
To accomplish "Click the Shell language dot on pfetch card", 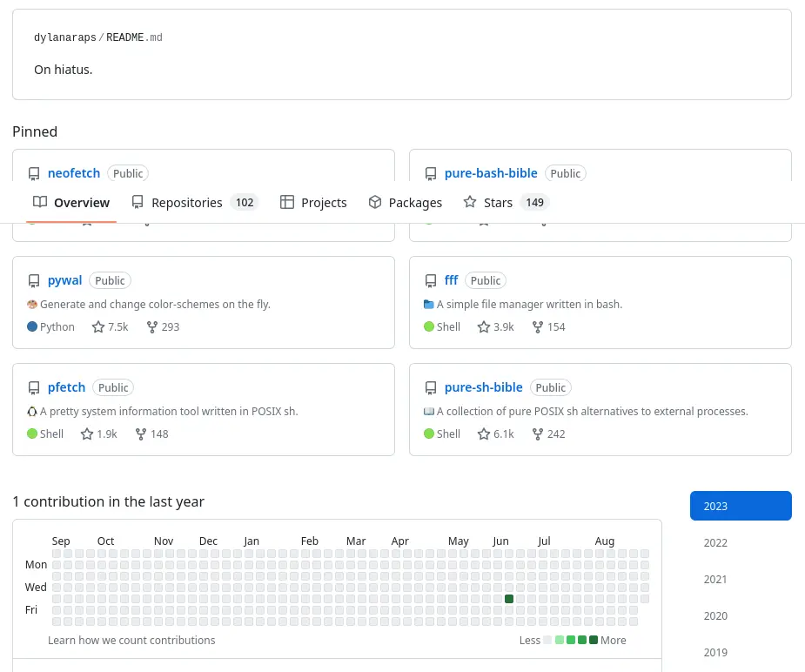I will click(x=32, y=433).
